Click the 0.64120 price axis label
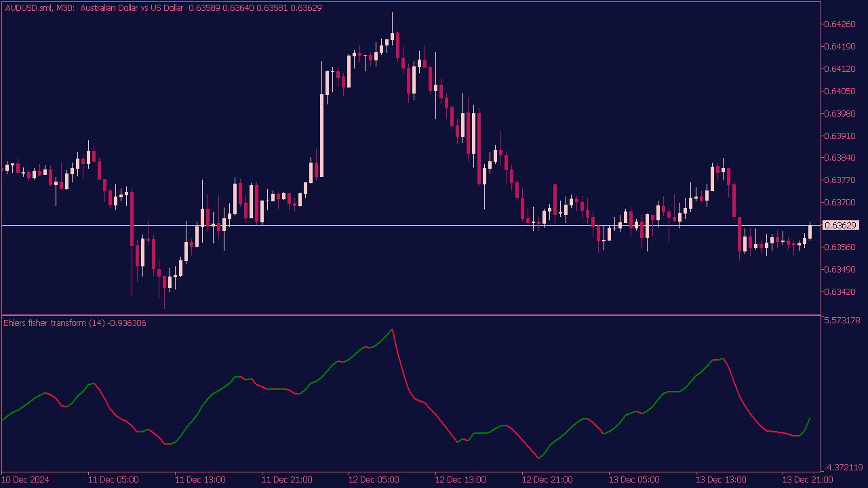This screenshot has height=488, width=868. pos(839,69)
